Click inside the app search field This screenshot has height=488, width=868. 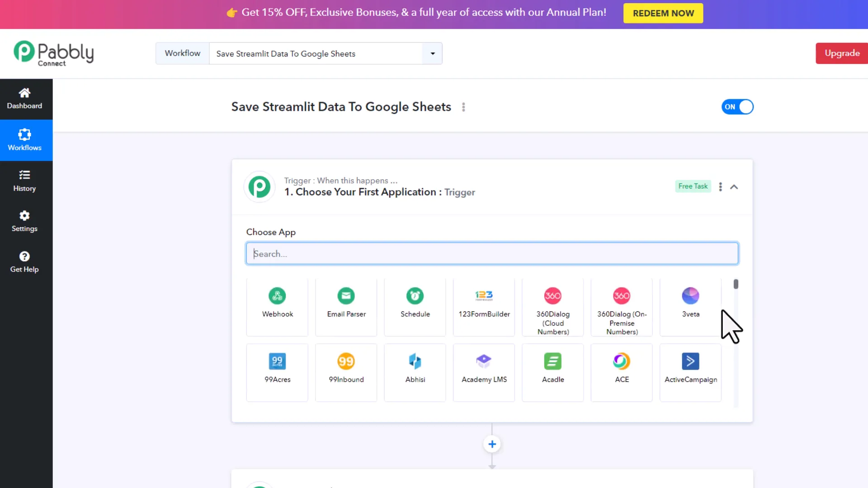tap(491, 253)
